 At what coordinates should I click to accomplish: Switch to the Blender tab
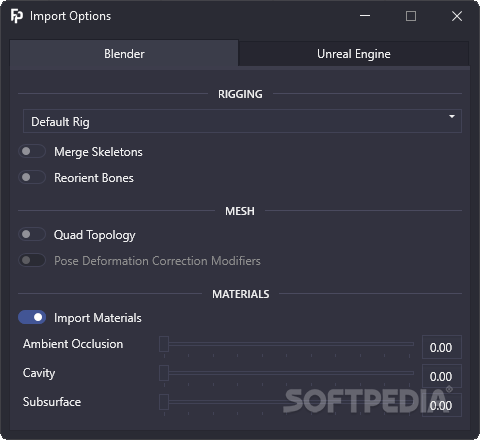(124, 54)
